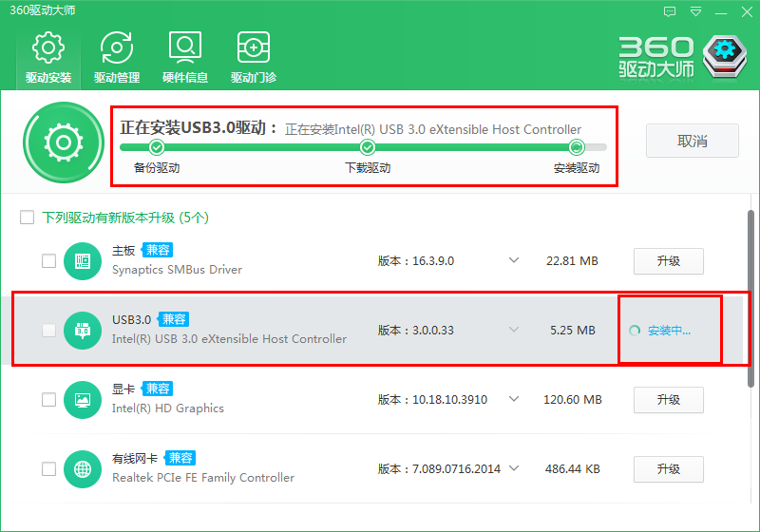The height and width of the screenshot is (532, 760).
Task: Open the 驱动门诊 medical kit icon tab
Action: pos(254,57)
